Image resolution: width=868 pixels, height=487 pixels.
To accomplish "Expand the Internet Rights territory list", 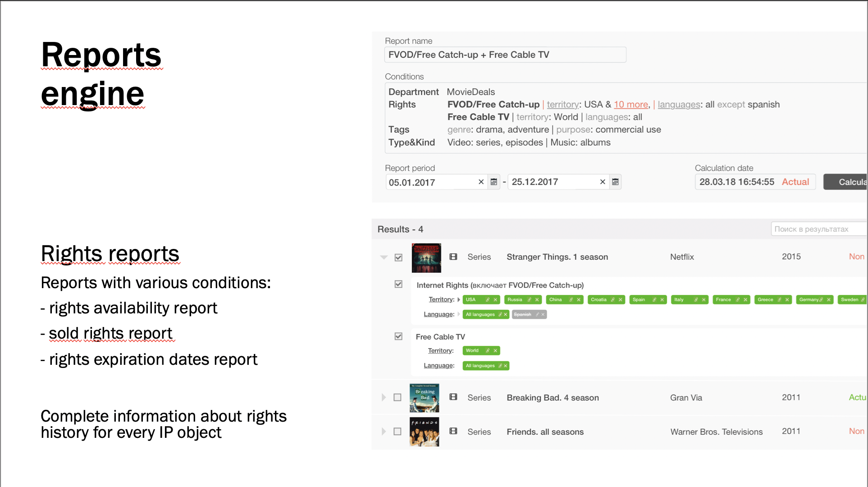I will pyautogui.click(x=459, y=300).
